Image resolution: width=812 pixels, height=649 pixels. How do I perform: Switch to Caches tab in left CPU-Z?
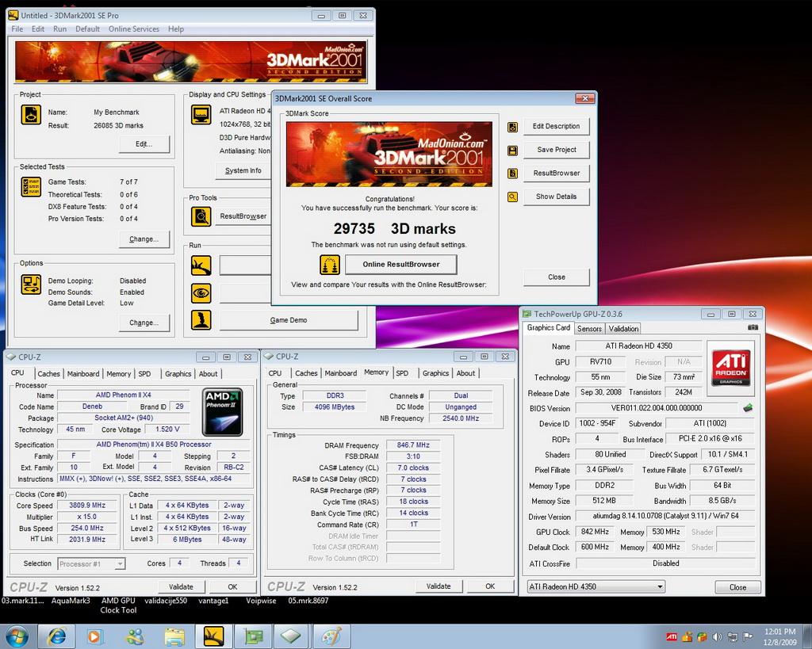pyautogui.click(x=48, y=374)
